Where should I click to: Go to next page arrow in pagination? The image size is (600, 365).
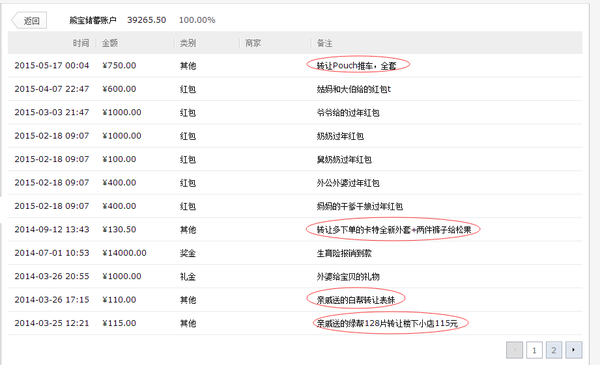pos(574,350)
